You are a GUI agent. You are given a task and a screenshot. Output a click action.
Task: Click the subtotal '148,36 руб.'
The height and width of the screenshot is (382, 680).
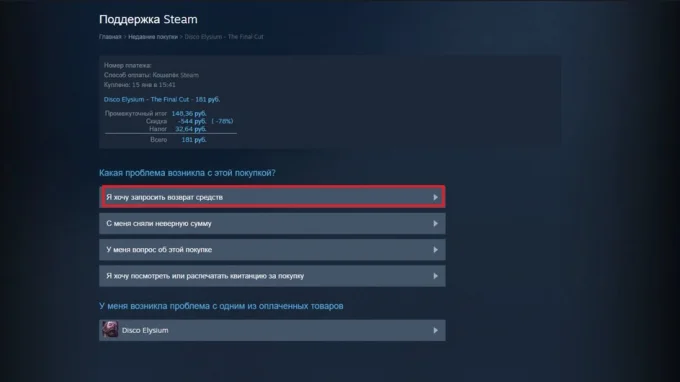tap(189, 114)
